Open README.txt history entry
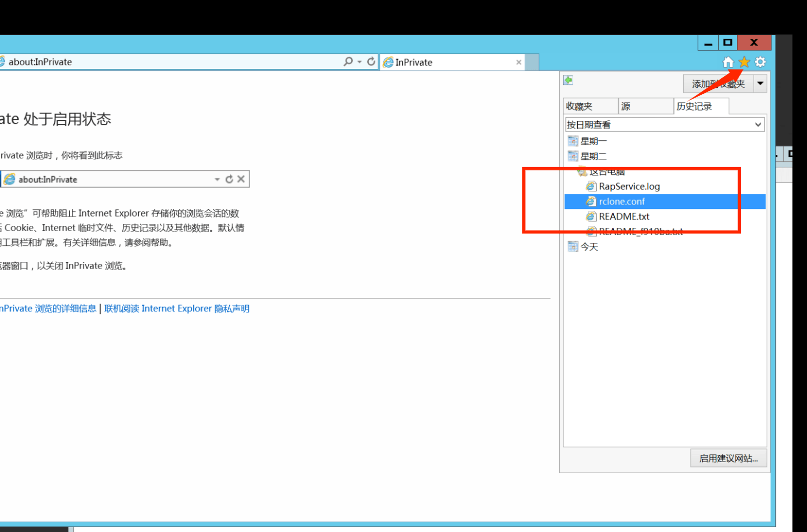The height and width of the screenshot is (532, 807). coord(624,217)
